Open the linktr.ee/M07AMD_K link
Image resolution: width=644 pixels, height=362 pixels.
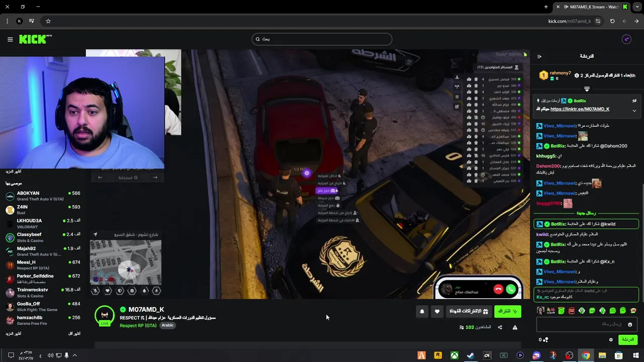pyautogui.click(x=580, y=109)
